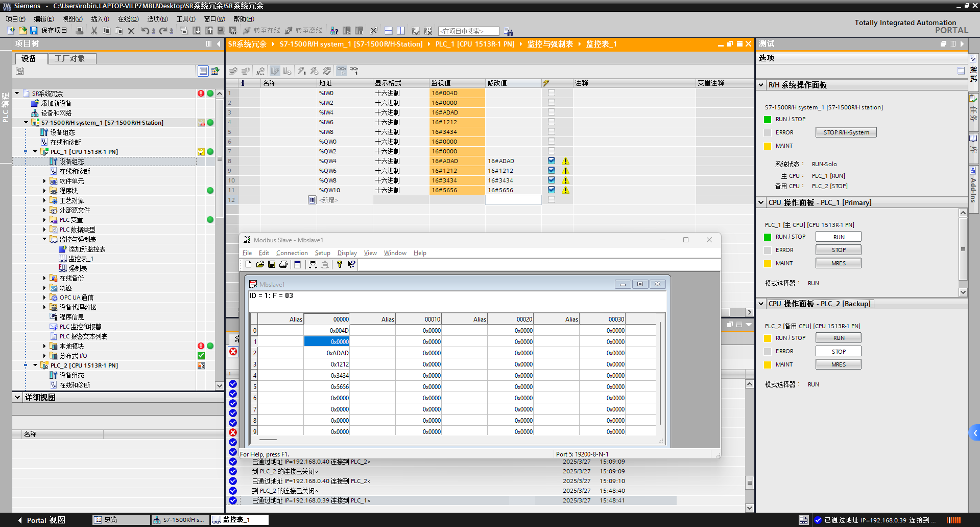980x527 pixels.
Task: Click STOP R/H-System button
Action: click(846, 132)
